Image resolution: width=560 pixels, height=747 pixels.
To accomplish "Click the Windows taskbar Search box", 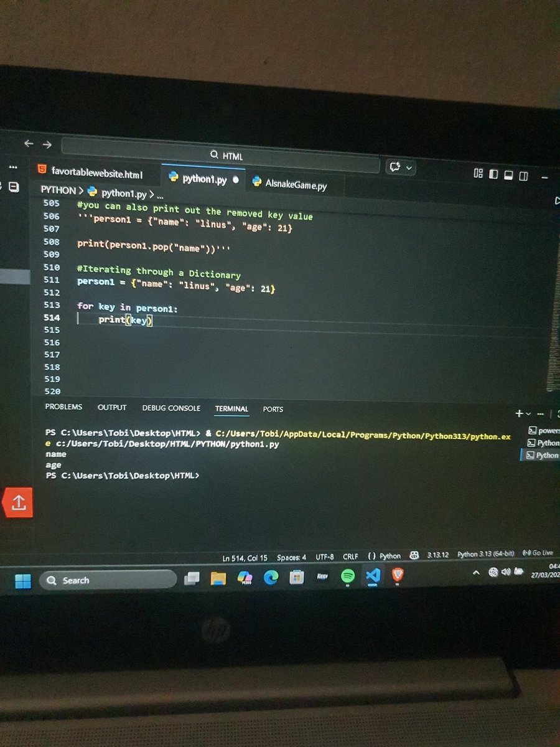I will (108, 580).
